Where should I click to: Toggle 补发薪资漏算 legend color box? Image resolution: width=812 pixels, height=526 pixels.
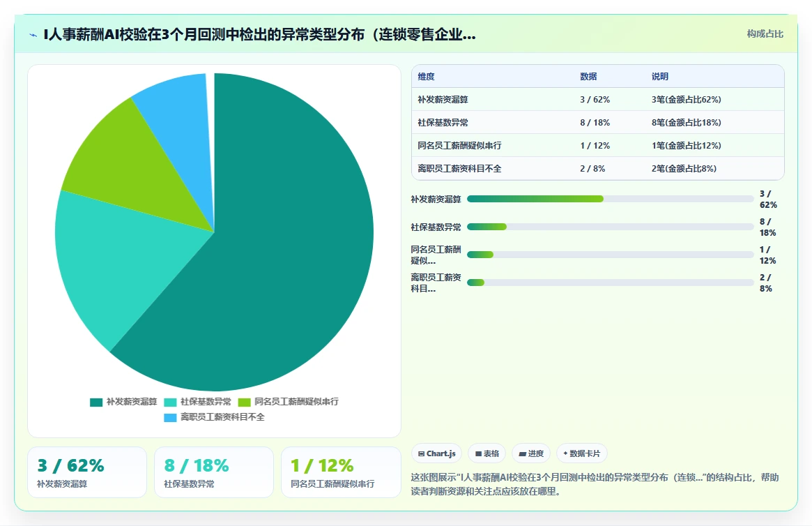[x=96, y=402]
